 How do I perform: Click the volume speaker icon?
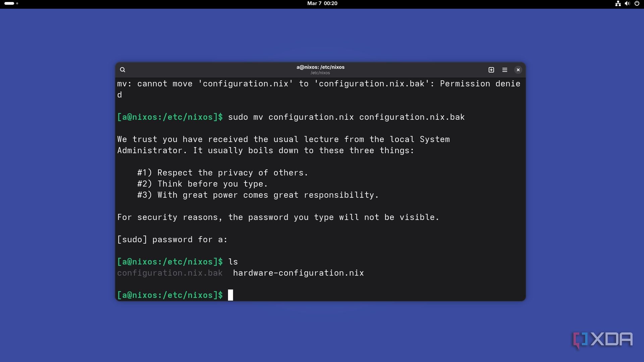pyautogui.click(x=627, y=3)
